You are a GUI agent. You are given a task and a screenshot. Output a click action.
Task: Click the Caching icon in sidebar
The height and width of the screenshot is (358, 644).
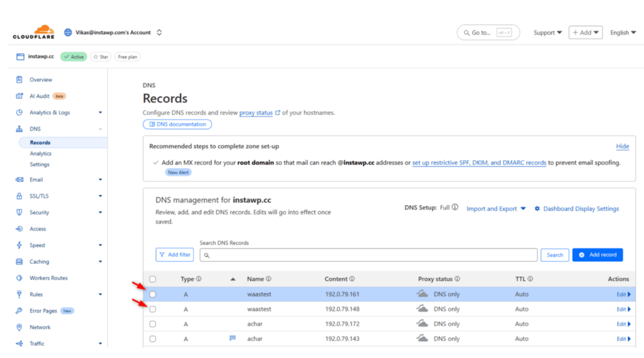[x=19, y=261]
